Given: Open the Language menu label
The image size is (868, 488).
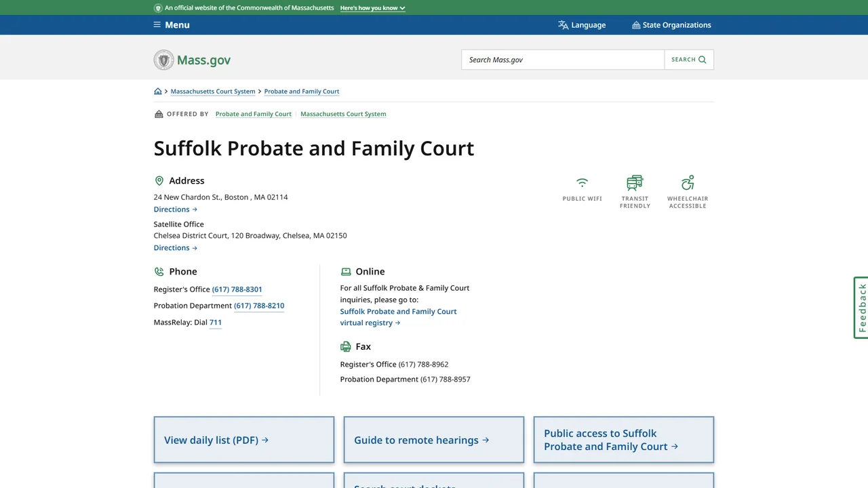Looking at the screenshot, I should coord(589,25).
